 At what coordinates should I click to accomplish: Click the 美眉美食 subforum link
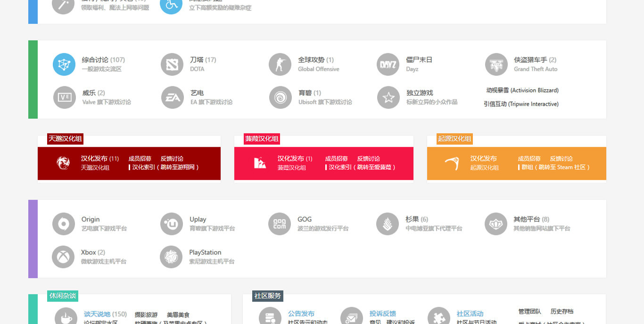(x=178, y=315)
